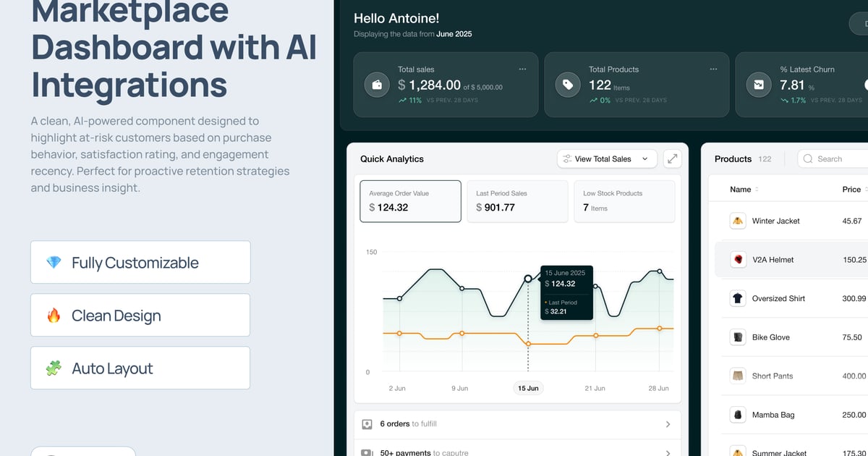Click the Auto Layout button
The width and height of the screenshot is (868, 456).
tap(140, 368)
